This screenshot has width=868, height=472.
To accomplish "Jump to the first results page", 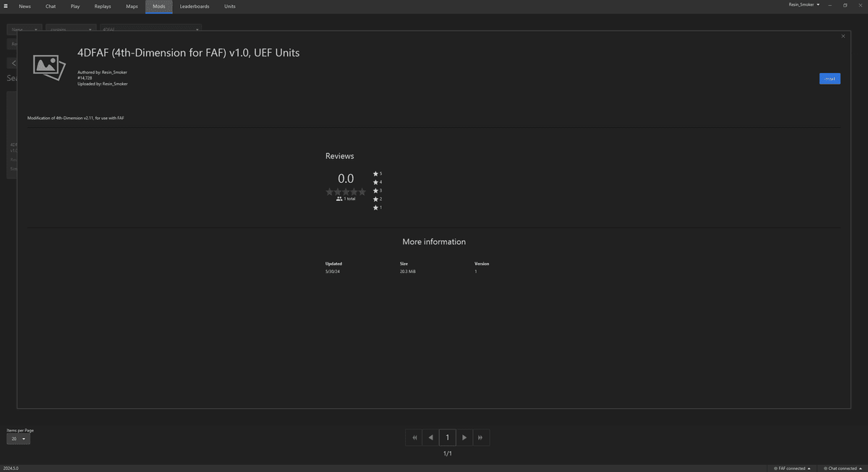I will 414,437.
